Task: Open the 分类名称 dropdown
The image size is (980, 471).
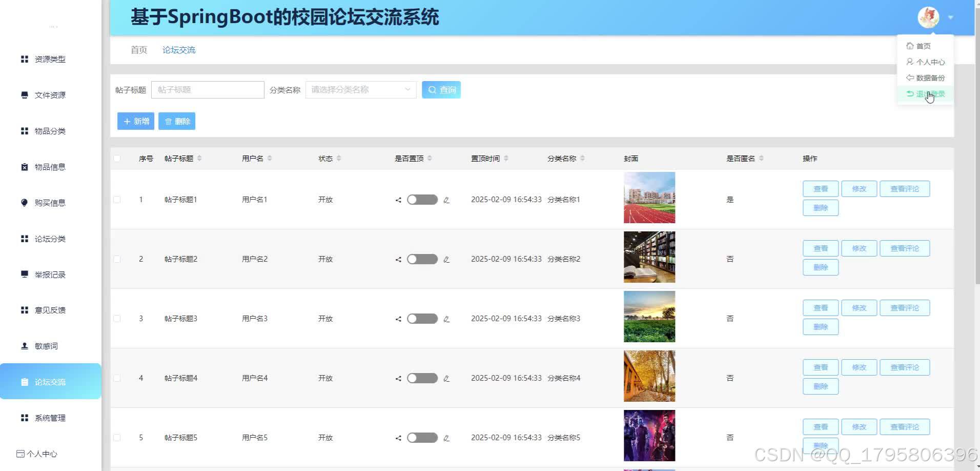Action: point(360,89)
